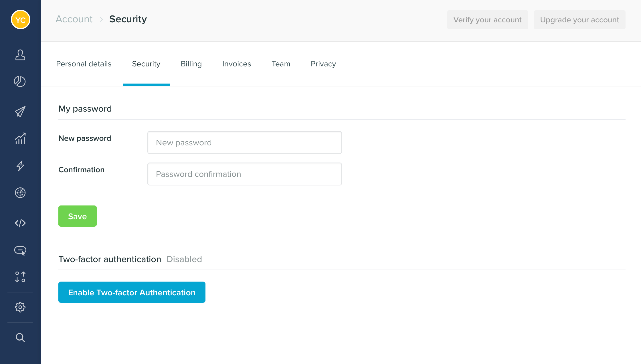Go back via the Account breadcrumb link
The height and width of the screenshot is (364, 641).
74,19
